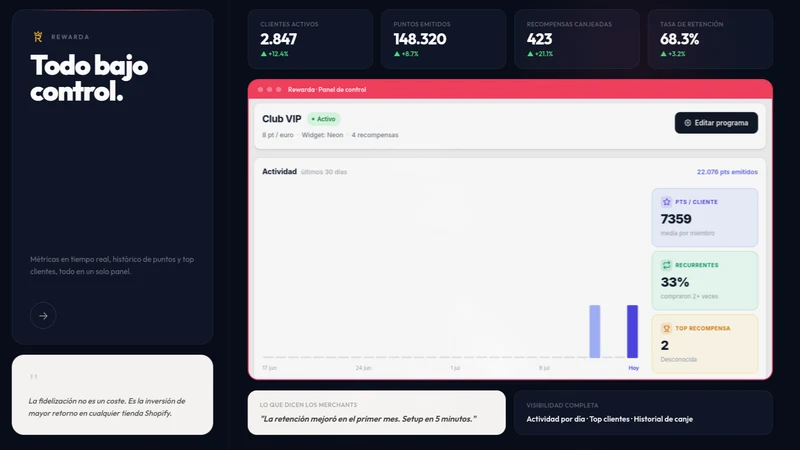The width and height of the screenshot is (800, 450).
Task: Click the compraron 2+ veces caption
Action: coord(689,296)
